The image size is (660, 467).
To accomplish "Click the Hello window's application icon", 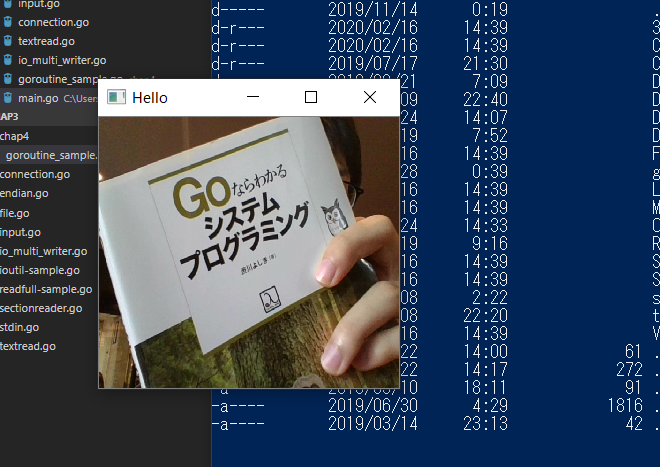I will click(x=116, y=97).
